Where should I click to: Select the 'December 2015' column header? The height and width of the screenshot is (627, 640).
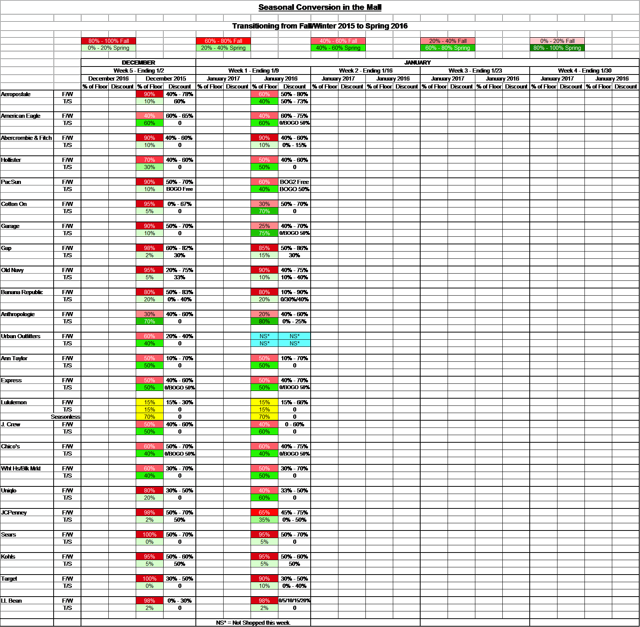166,78
